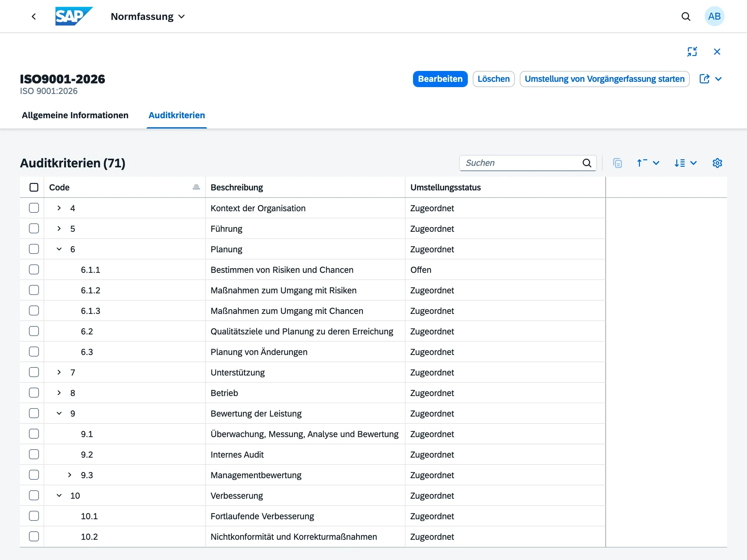
Task: Collapse tree node 10 Verbesserung
Action: [x=59, y=496]
